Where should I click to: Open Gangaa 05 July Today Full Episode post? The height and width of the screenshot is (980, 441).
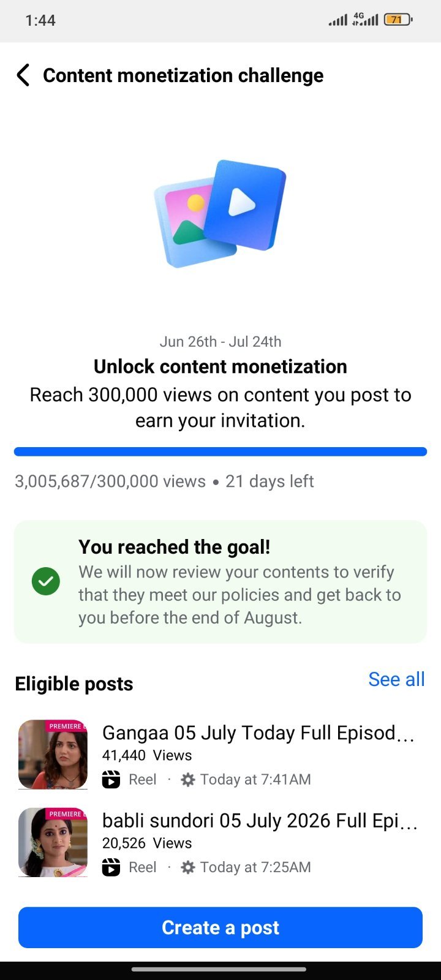point(258,733)
